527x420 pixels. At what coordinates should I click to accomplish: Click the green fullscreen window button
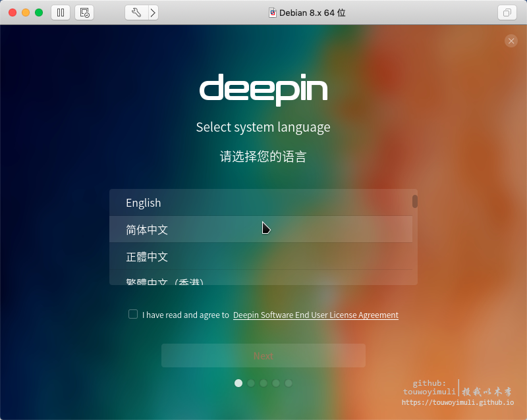point(39,13)
